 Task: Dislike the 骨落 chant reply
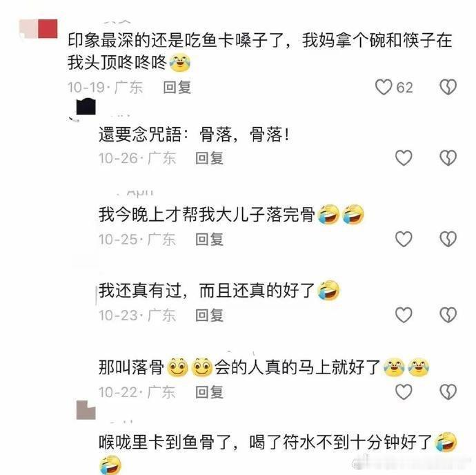tap(448, 158)
